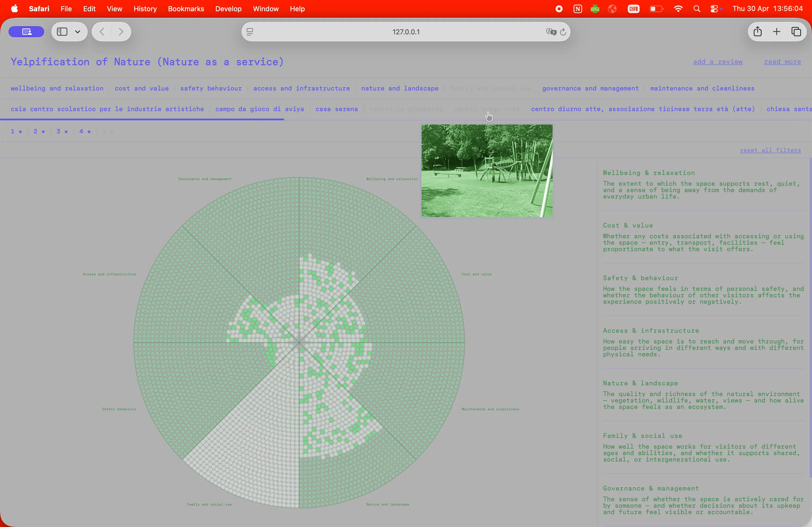Go back to the previous page

[x=102, y=32]
